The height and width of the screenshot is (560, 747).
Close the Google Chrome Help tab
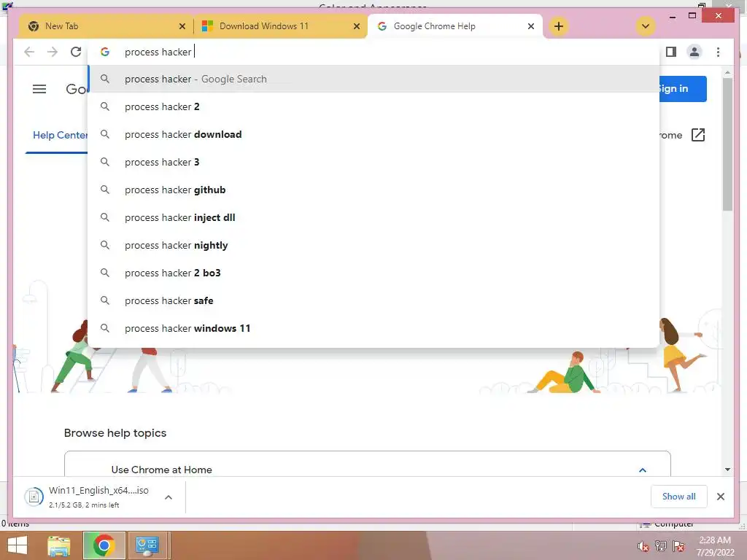[x=531, y=27]
